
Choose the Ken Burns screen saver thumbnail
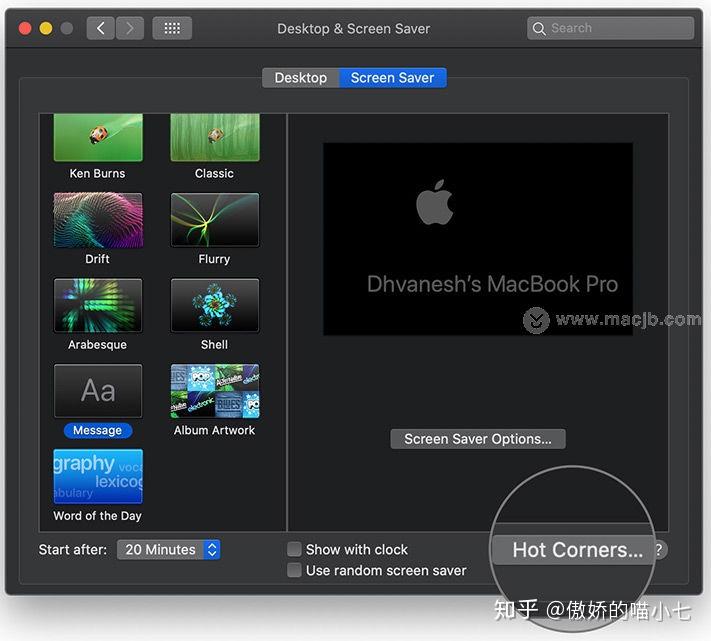[98, 137]
